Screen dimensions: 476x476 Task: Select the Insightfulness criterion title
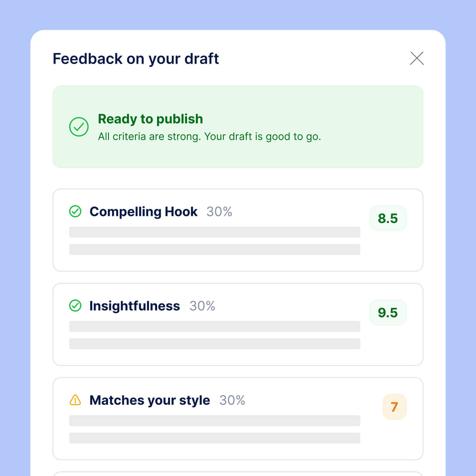point(134,306)
